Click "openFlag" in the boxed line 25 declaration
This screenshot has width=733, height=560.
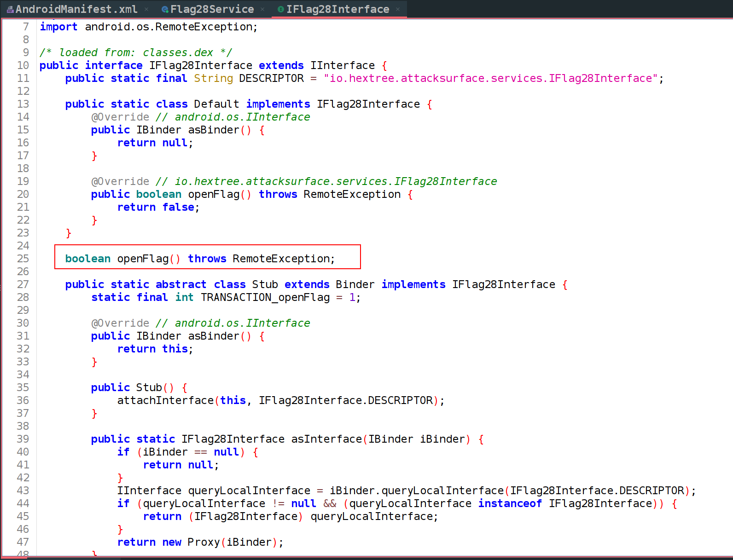[x=143, y=259]
